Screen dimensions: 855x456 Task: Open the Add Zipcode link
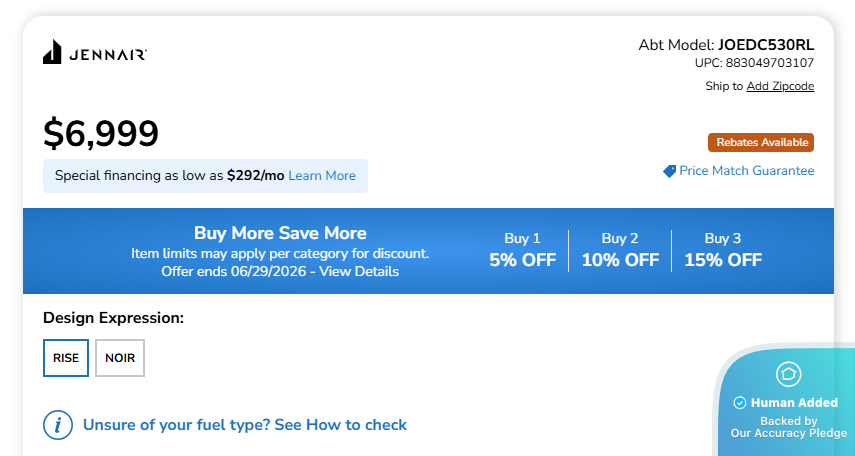780,86
